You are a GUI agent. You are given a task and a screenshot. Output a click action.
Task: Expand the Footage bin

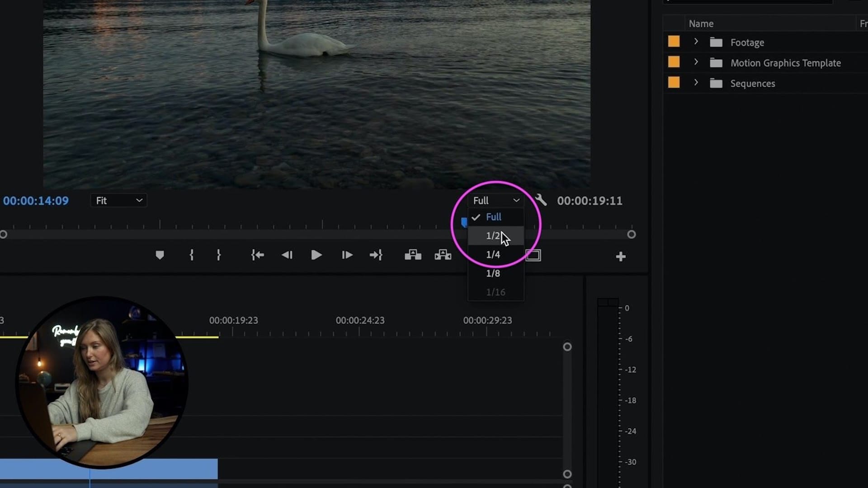coord(696,41)
